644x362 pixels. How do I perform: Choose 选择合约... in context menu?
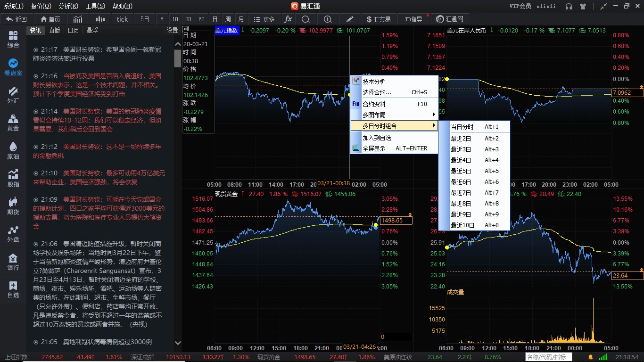click(394, 92)
